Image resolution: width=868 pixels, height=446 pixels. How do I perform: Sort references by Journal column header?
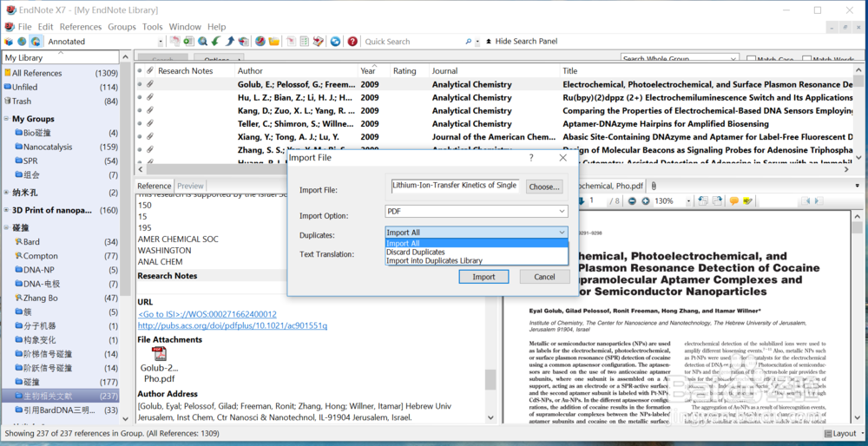[495, 71]
